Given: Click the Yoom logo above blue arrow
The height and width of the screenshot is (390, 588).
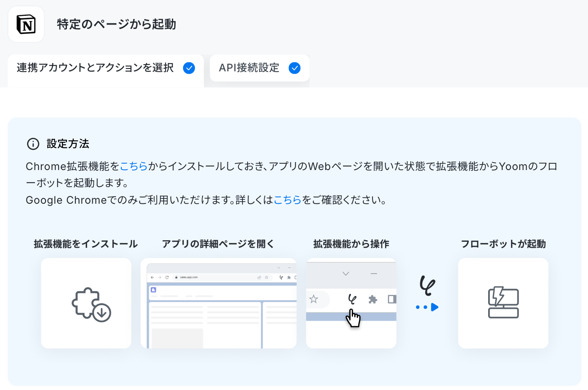Looking at the screenshot, I should point(427,285).
